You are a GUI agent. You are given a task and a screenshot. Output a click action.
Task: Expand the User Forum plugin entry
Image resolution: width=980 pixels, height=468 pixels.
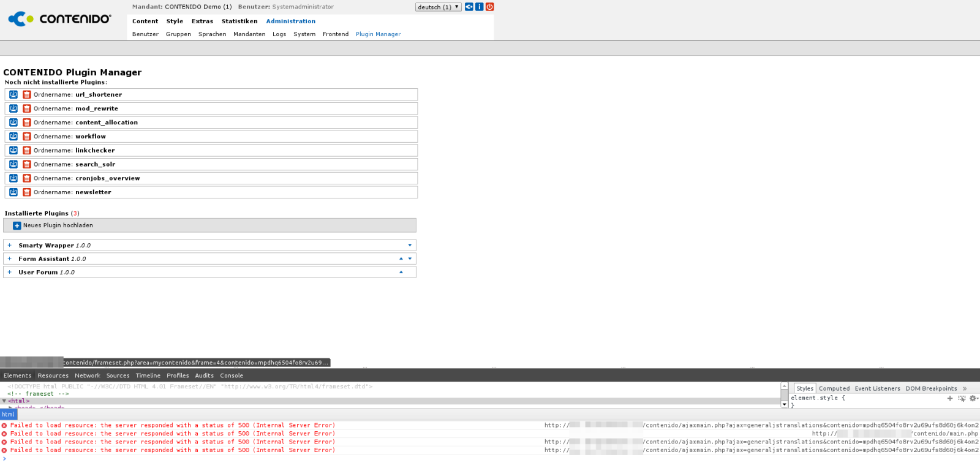click(x=9, y=272)
